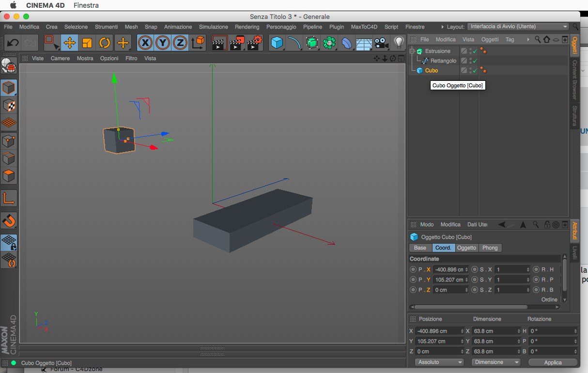Open the Mesh menu
This screenshot has height=373, width=588.
point(131,27)
